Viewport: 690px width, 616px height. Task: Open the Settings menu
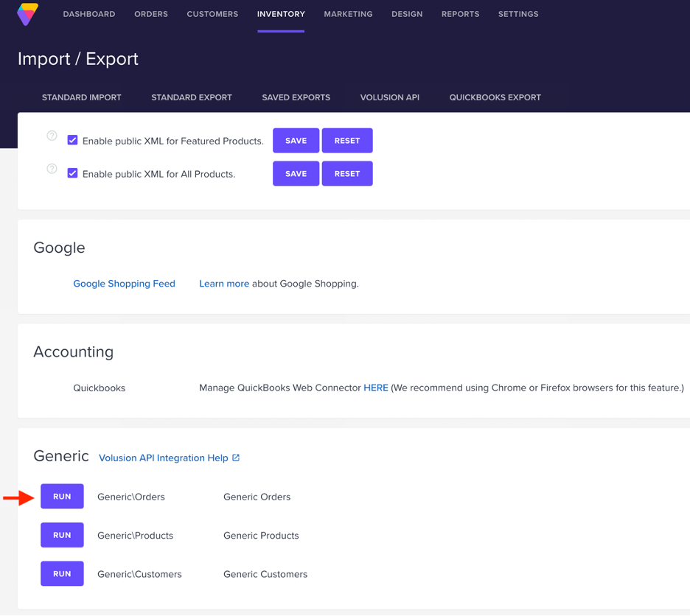coord(518,14)
